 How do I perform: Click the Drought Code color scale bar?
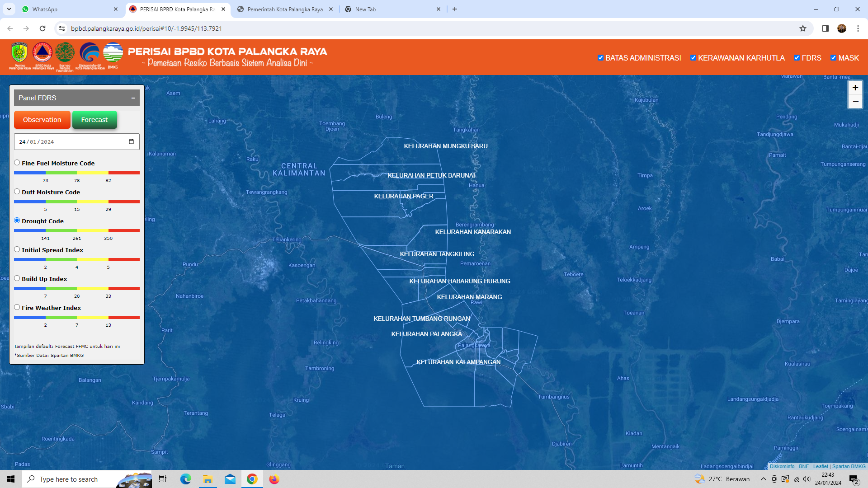77,230
